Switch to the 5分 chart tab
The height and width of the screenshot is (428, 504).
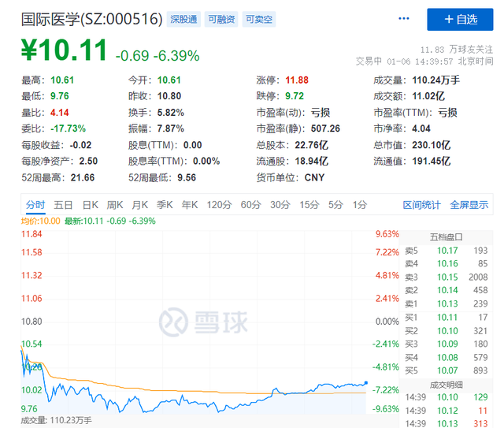[335, 205]
